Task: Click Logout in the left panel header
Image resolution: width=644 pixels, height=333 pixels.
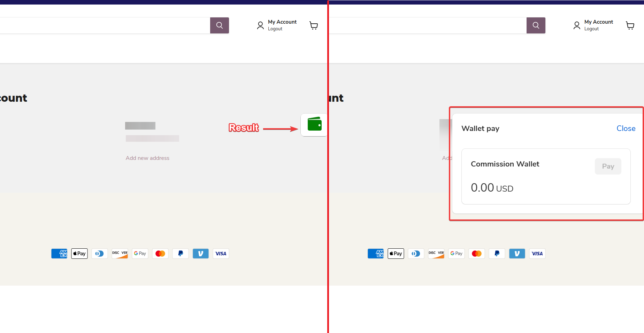Action: point(275,29)
